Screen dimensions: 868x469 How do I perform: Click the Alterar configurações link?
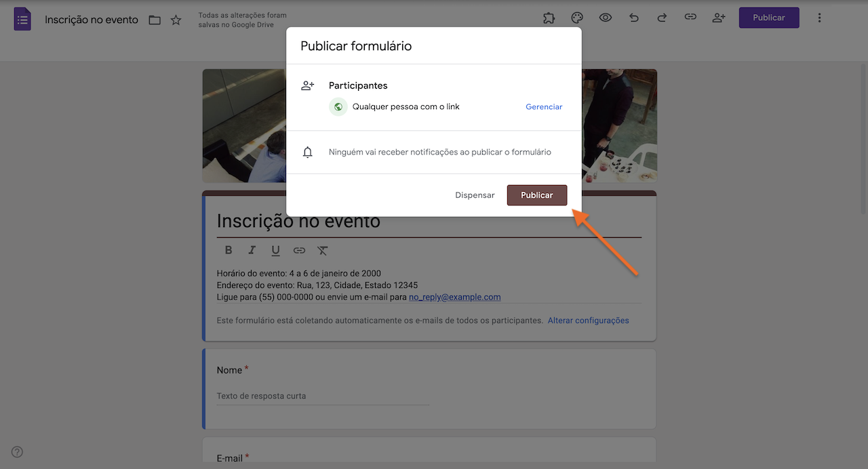588,321
